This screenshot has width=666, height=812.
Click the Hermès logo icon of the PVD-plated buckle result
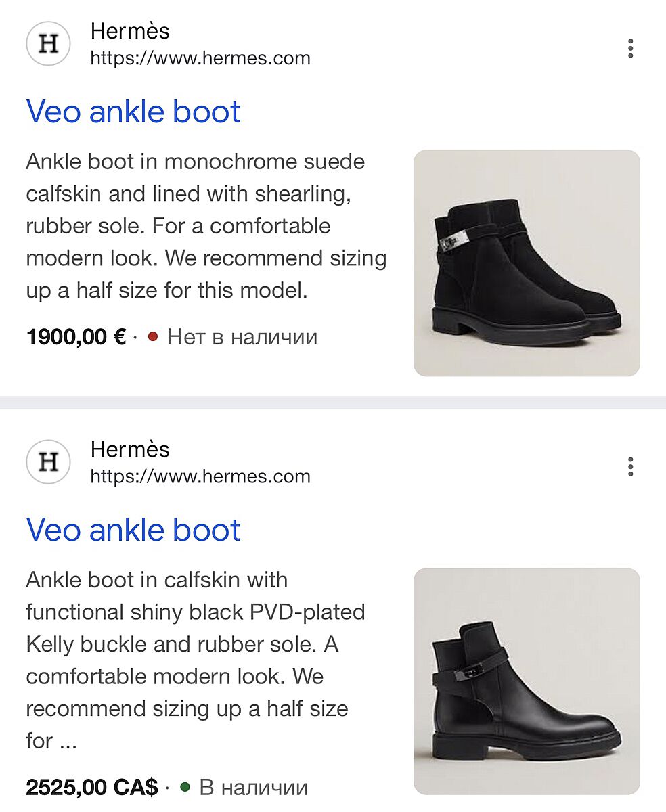point(48,462)
